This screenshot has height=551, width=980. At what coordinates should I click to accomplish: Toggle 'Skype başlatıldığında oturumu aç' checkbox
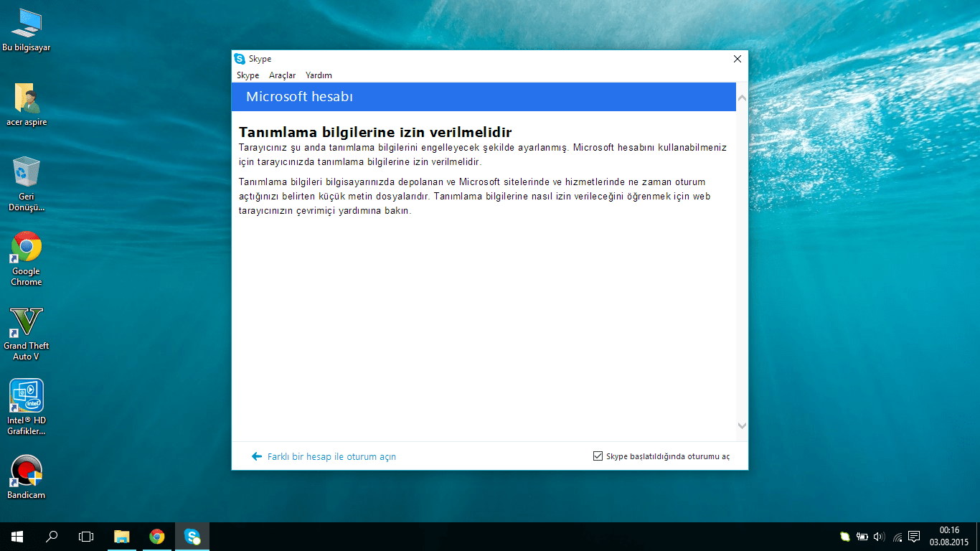[x=598, y=456]
